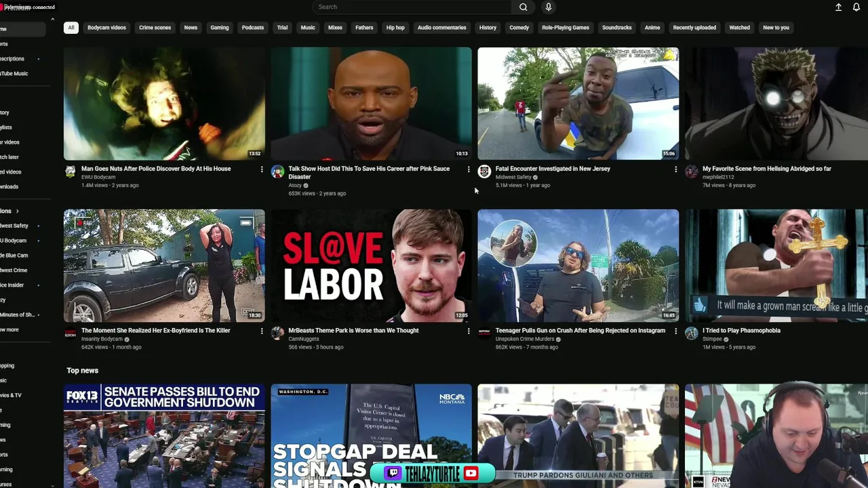This screenshot has width=868, height=488.
Task: Open Movies & TV in sidebar
Action: [x=11, y=395]
